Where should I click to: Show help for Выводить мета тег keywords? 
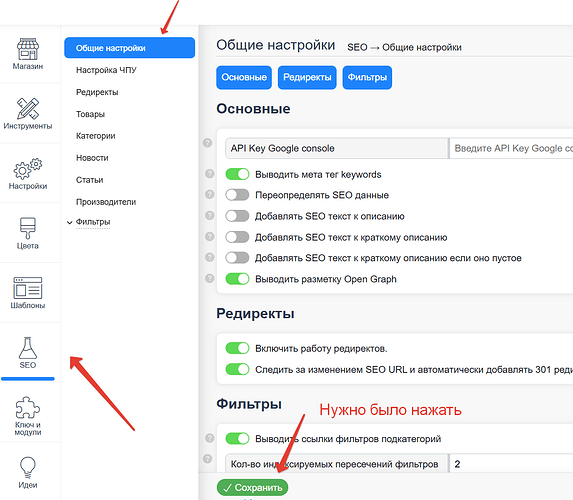coord(209,174)
